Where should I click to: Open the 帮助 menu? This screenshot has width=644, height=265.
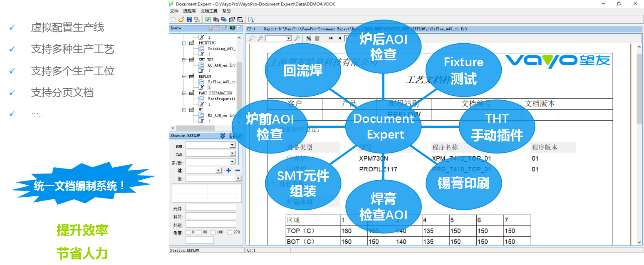coord(226,11)
